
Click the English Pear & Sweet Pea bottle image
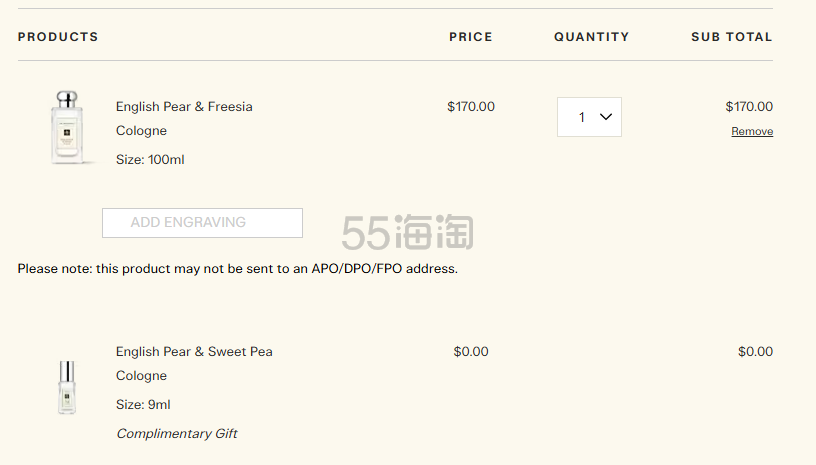(67, 387)
